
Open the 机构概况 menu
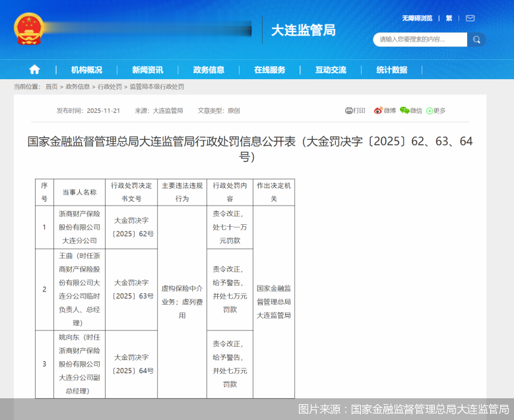coord(86,70)
